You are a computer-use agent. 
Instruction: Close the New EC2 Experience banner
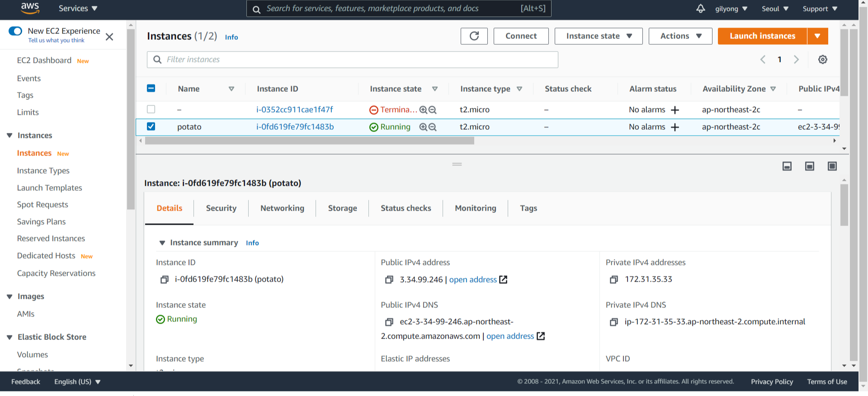coord(109,37)
